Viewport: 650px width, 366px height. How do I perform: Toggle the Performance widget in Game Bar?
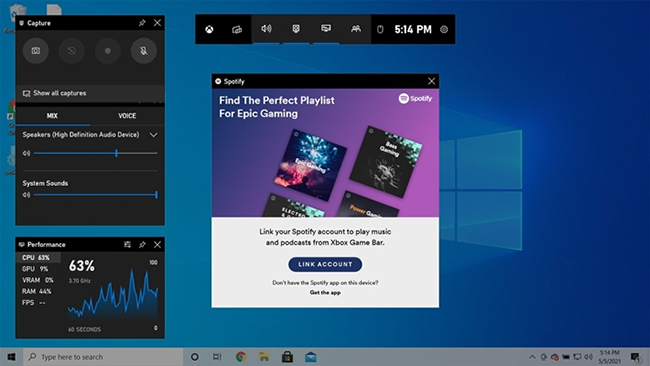point(326,29)
